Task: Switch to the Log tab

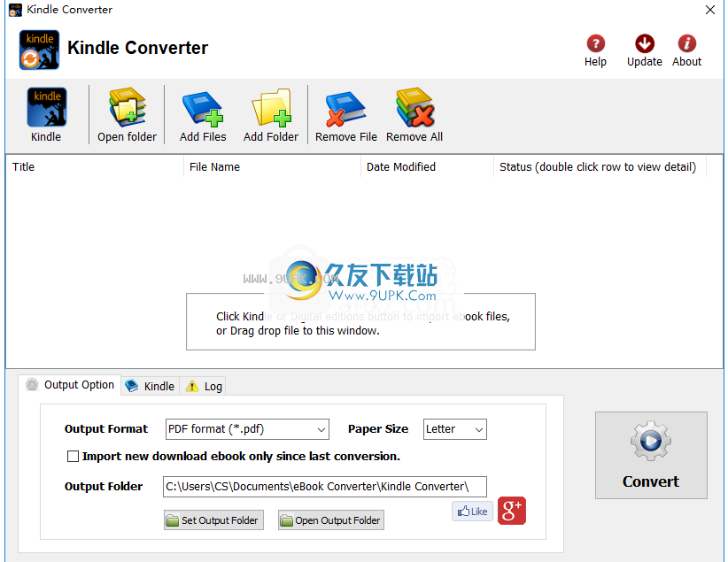Action: [x=203, y=386]
